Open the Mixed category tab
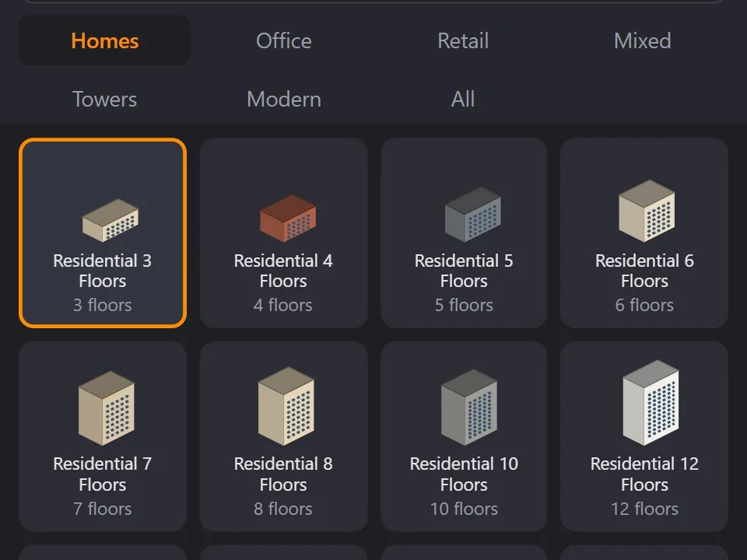This screenshot has height=560, width=747. click(x=642, y=40)
